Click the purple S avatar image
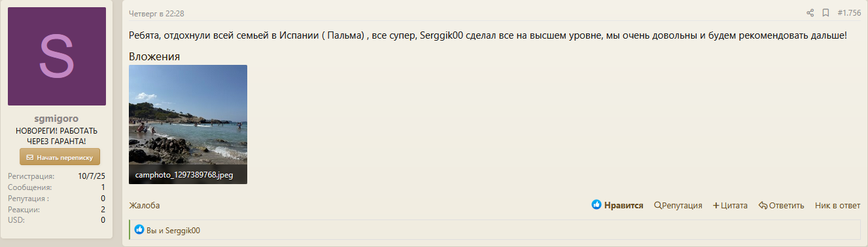868x247 pixels. coord(57,56)
